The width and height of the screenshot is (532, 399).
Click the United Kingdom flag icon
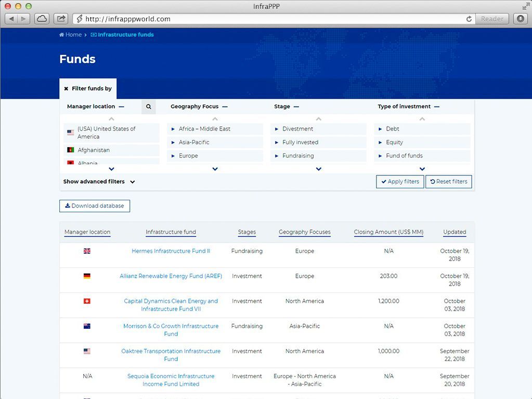(x=87, y=251)
